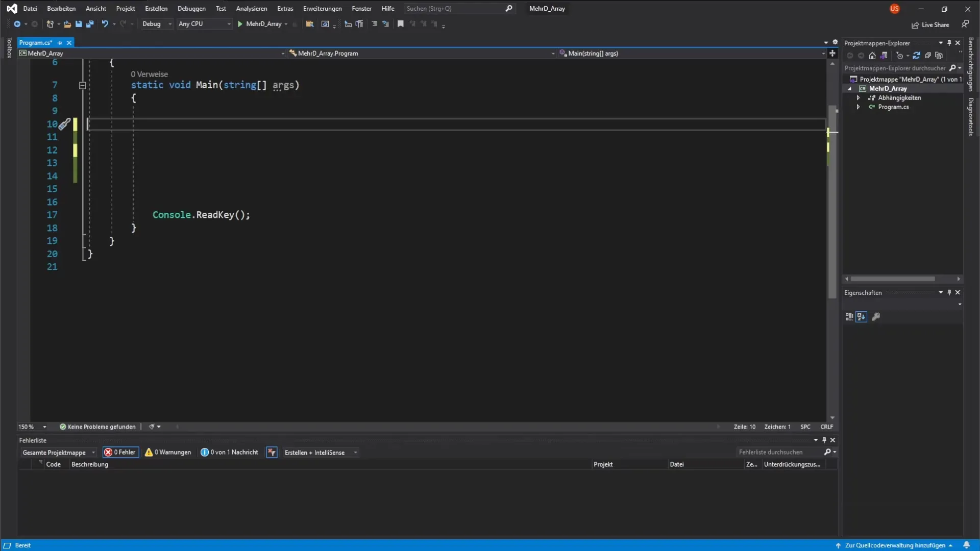Viewport: 980px width, 551px height.
Task: Open the Debuggen menu
Action: (x=191, y=9)
